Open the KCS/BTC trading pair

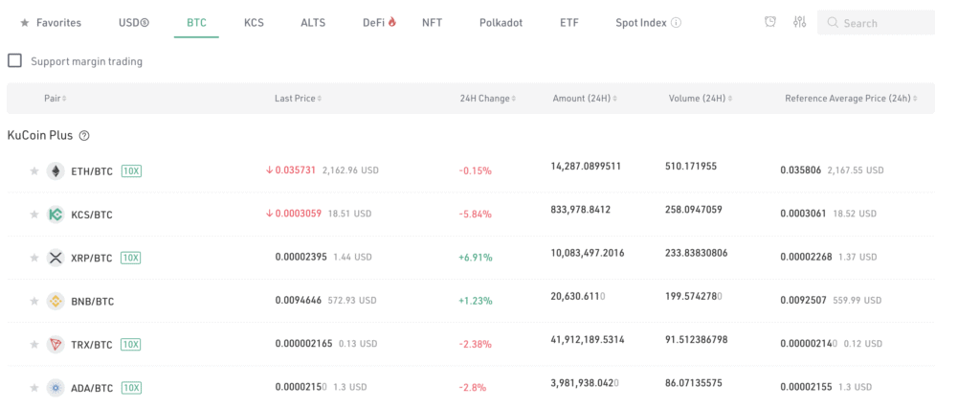point(92,215)
